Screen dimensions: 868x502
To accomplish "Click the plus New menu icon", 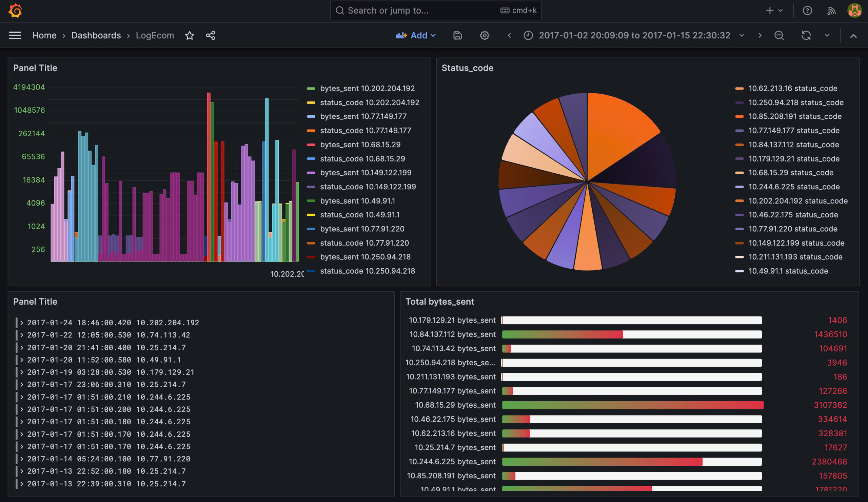I will [774, 10].
